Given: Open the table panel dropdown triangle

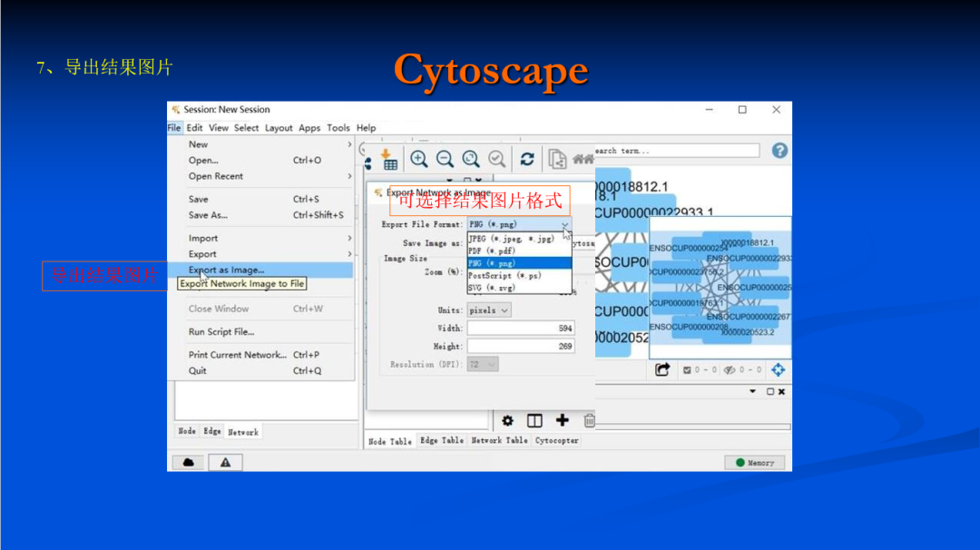Looking at the screenshot, I should [752, 391].
